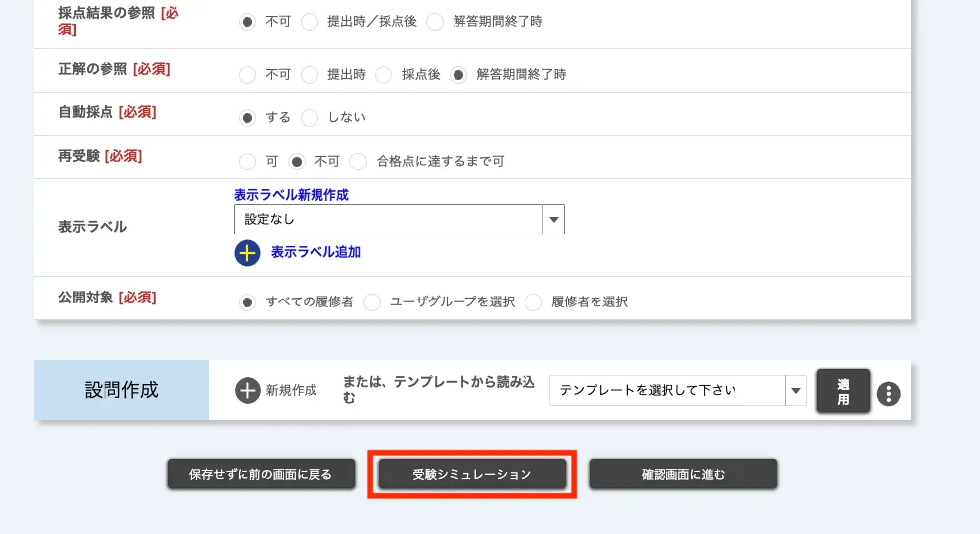980x534 pixels.
Task: Open the 表示ラベル 設定なし dropdown
Action: tap(399, 219)
